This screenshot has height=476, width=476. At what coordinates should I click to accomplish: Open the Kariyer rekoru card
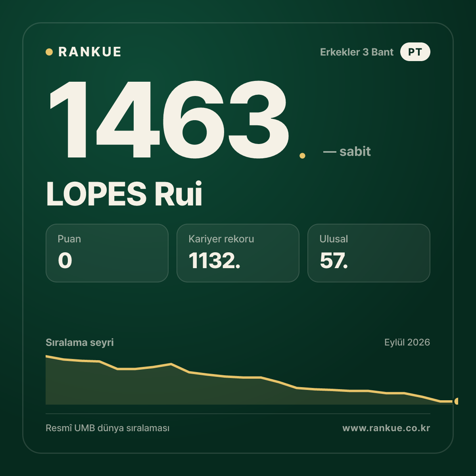coord(238,253)
